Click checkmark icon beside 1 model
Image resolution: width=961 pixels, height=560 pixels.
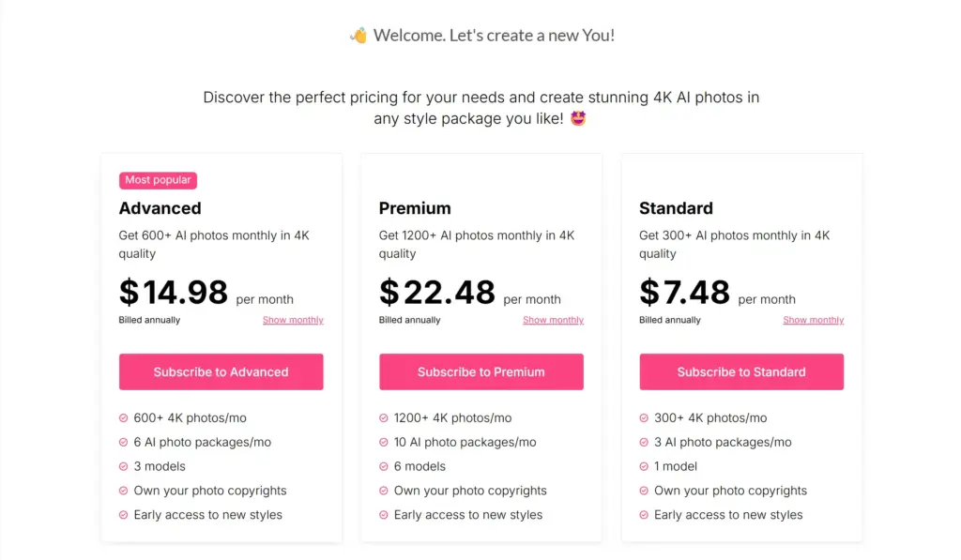pos(644,467)
